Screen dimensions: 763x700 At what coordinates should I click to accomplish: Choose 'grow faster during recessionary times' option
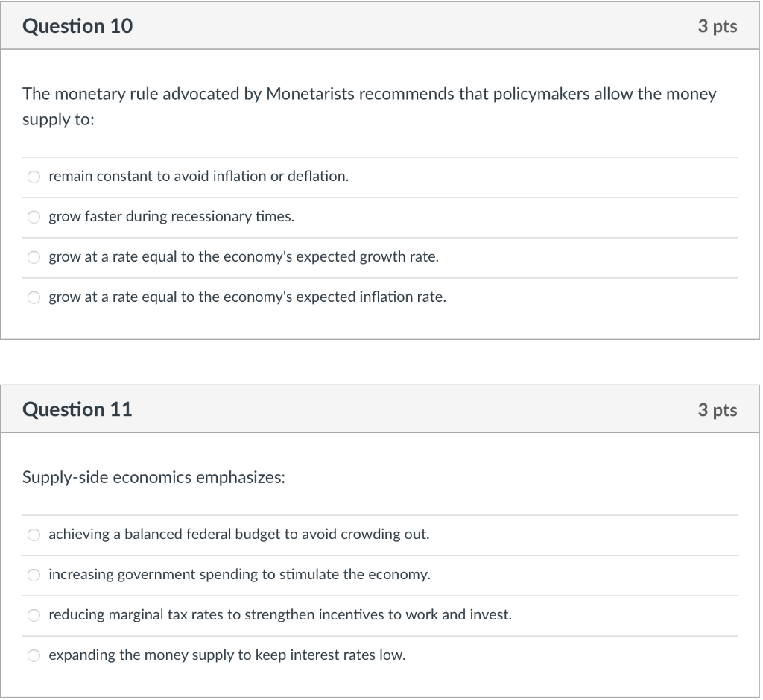tap(34, 217)
